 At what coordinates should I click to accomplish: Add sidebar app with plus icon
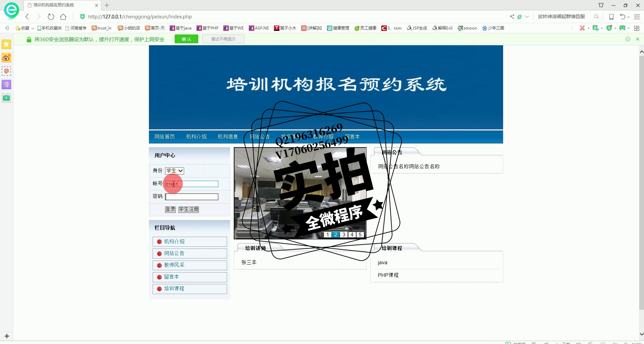click(x=7, y=336)
